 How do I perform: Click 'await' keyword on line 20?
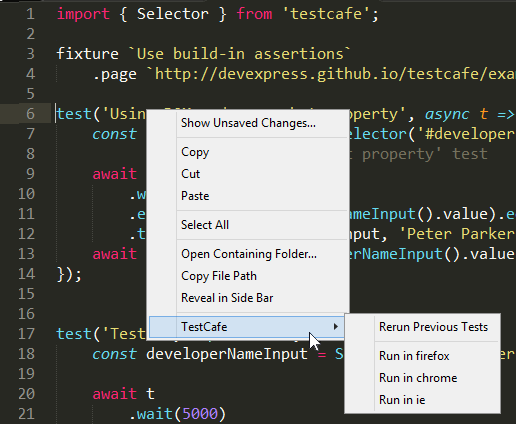(115, 394)
